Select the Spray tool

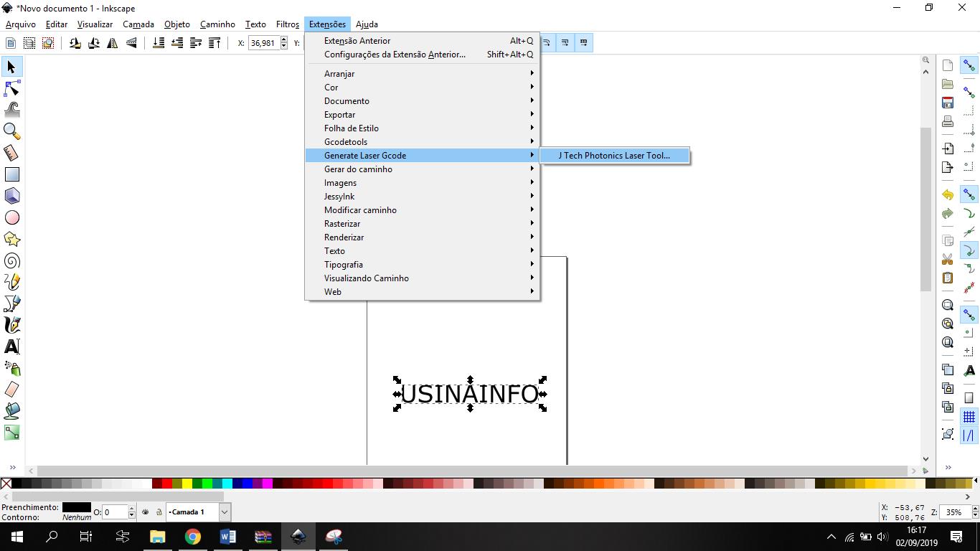(11, 368)
